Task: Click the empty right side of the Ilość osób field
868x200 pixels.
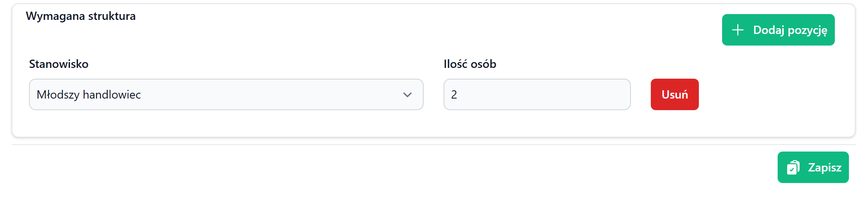Action: pyautogui.click(x=589, y=94)
